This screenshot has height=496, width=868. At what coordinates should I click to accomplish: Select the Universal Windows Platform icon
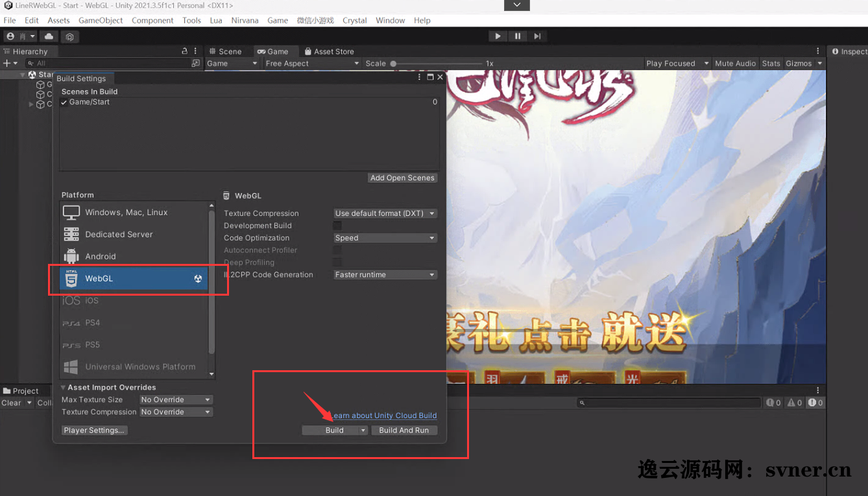pyautogui.click(x=71, y=367)
